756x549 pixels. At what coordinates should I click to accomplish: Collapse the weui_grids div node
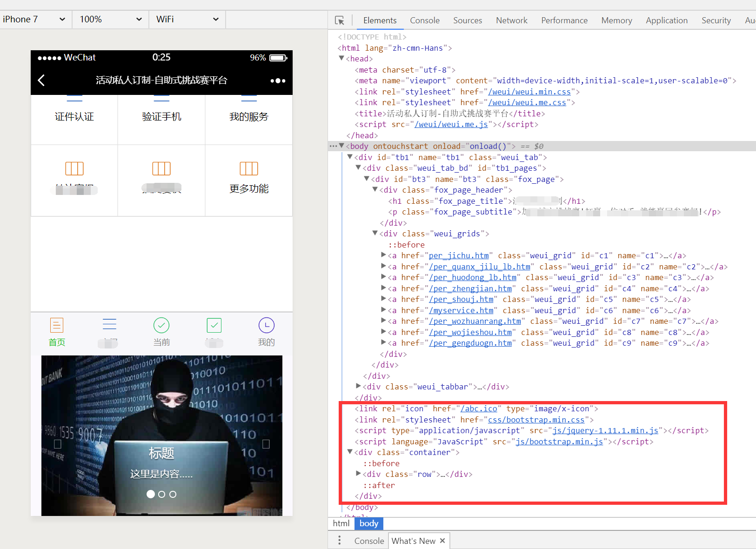pyautogui.click(x=375, y=234)
